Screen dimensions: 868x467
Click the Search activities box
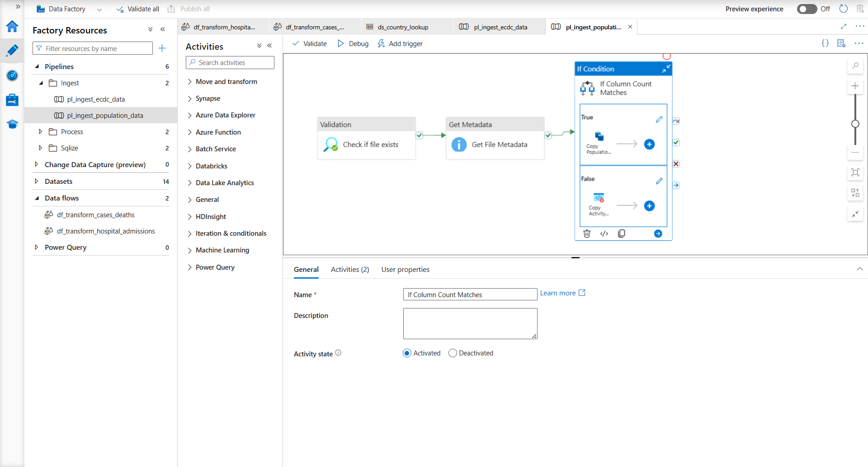point(230,62)
